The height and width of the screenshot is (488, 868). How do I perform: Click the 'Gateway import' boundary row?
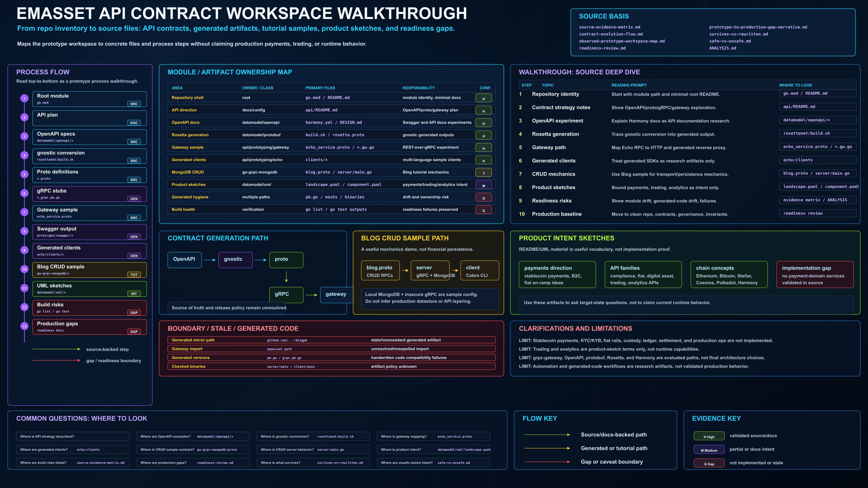[332, 349]
